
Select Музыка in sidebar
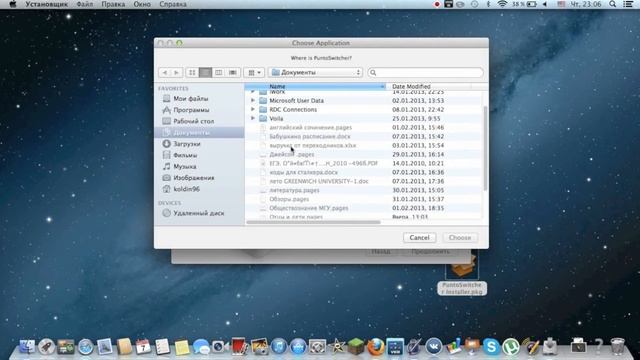pyautogui.click(x=200, y=167)
